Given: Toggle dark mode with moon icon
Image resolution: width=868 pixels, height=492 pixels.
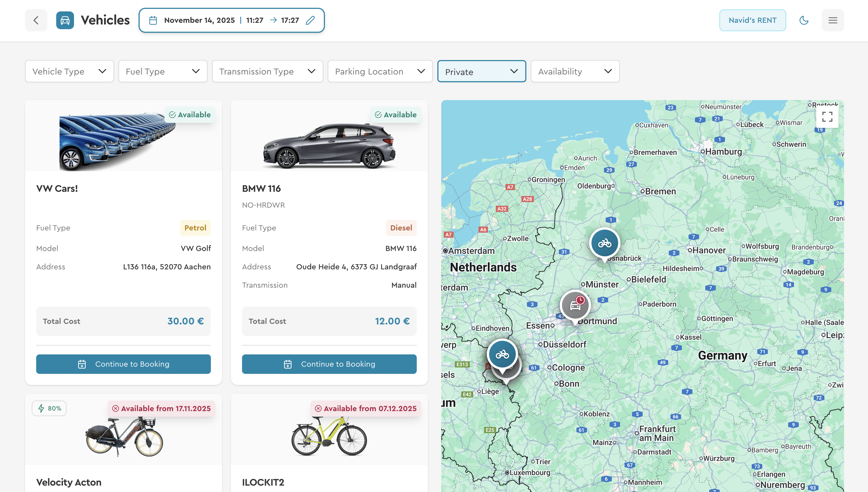Looking at the screenshot, I should pyautogui.click(x=803, y=20).
